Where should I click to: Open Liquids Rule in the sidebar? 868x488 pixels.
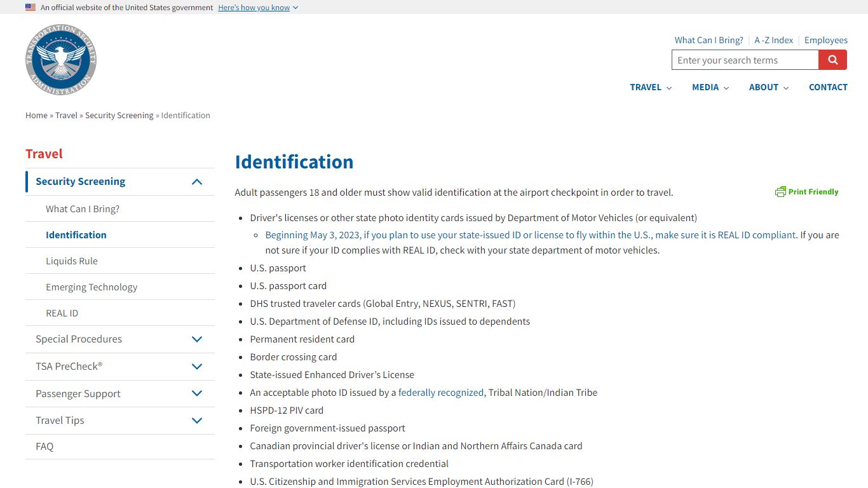pyautogui.click(x=72, y=261)
